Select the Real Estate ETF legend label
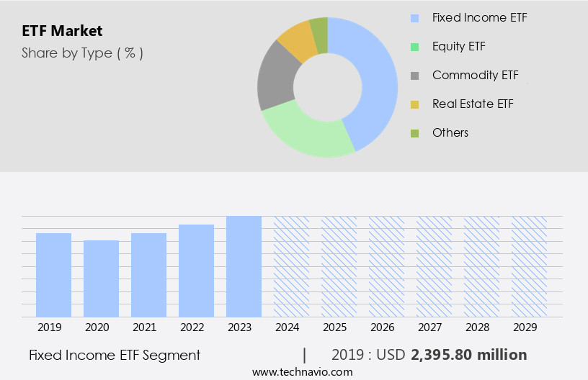588x380 pixels. tap(473, 104)
